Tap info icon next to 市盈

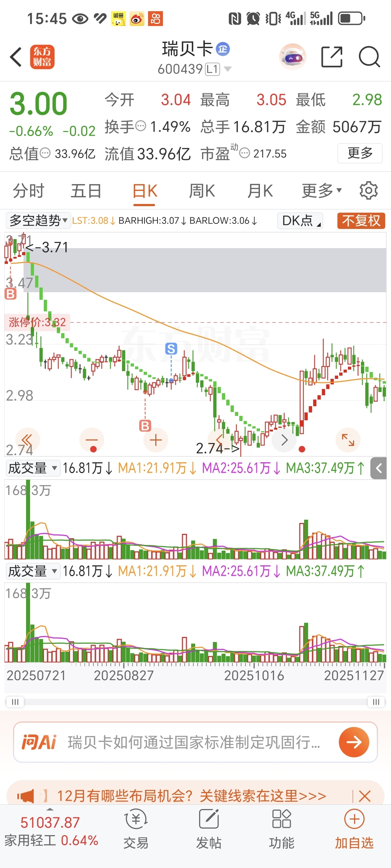(245, 153)
